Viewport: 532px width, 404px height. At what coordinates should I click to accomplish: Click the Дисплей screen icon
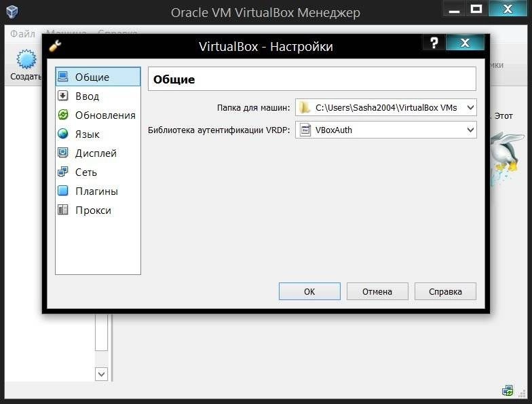[63, 153]
